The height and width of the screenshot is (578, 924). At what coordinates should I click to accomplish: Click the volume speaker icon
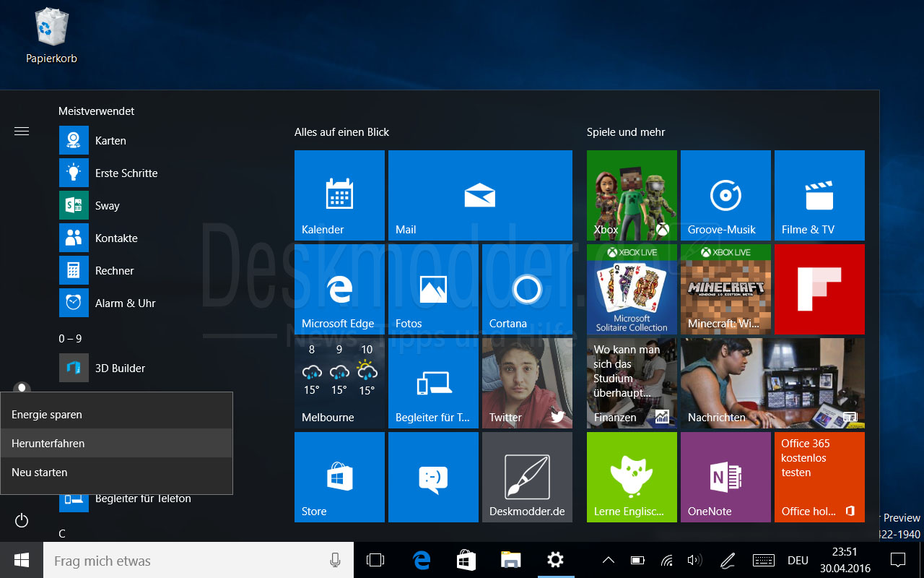pos(694,560)
